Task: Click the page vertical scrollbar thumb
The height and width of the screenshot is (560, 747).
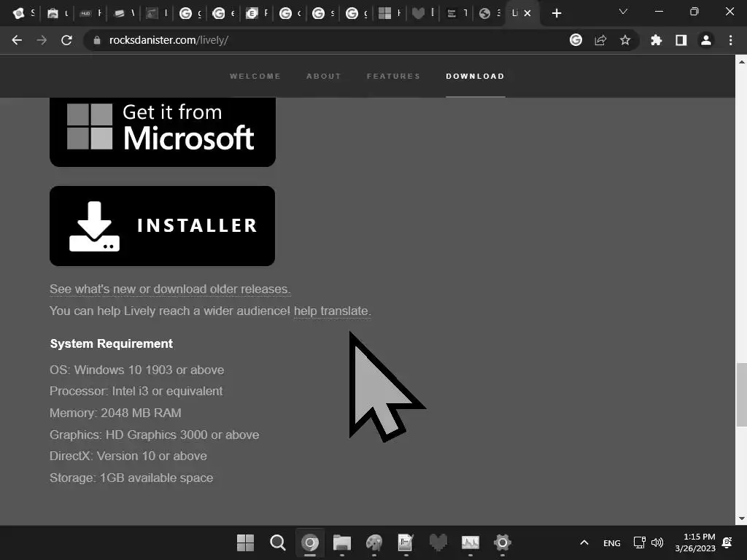Action: [741, 394]
